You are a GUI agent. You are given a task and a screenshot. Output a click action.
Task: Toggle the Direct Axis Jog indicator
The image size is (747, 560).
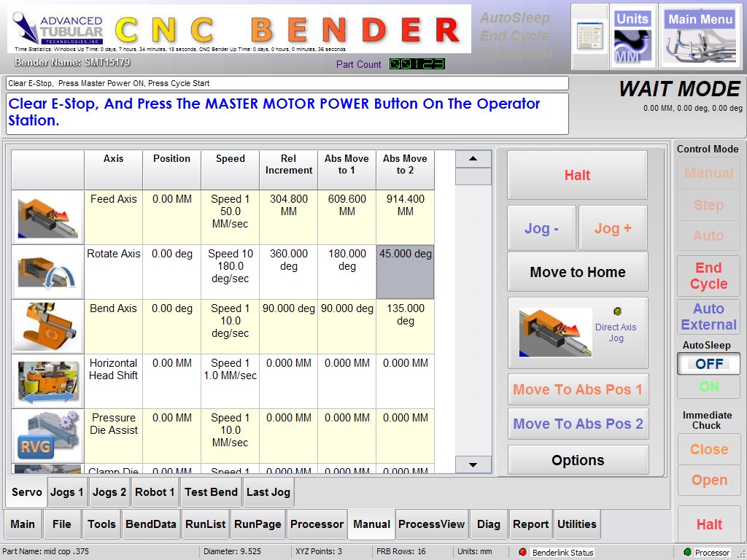[616, 311]
